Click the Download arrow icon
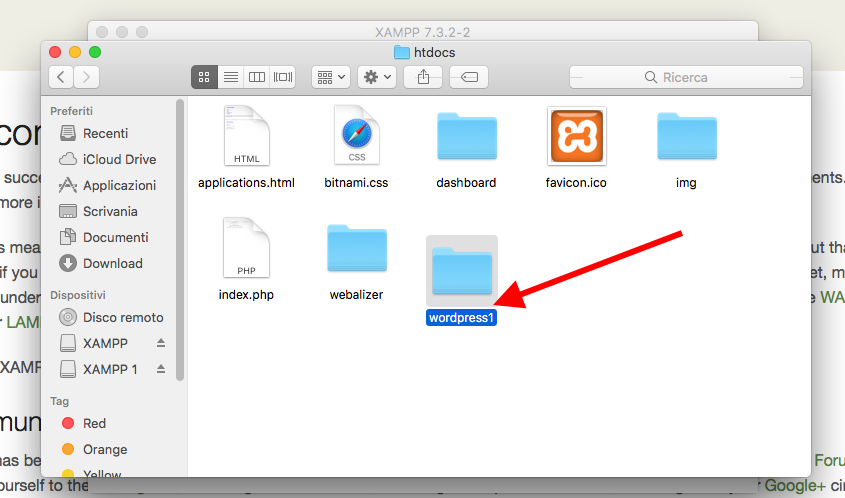 pyautogui.click(x=68, y=263)
